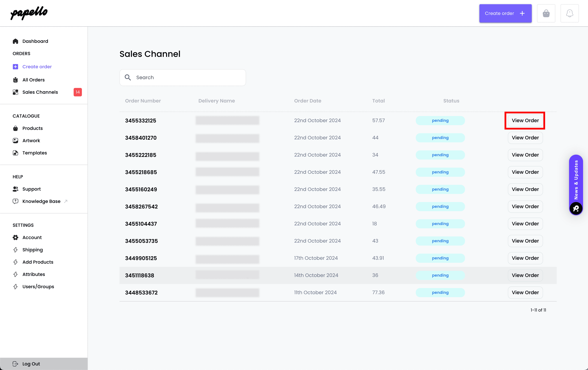Open the Products catalogue
The height and width of the screenshot is (370, 588).
pos(33,128)
